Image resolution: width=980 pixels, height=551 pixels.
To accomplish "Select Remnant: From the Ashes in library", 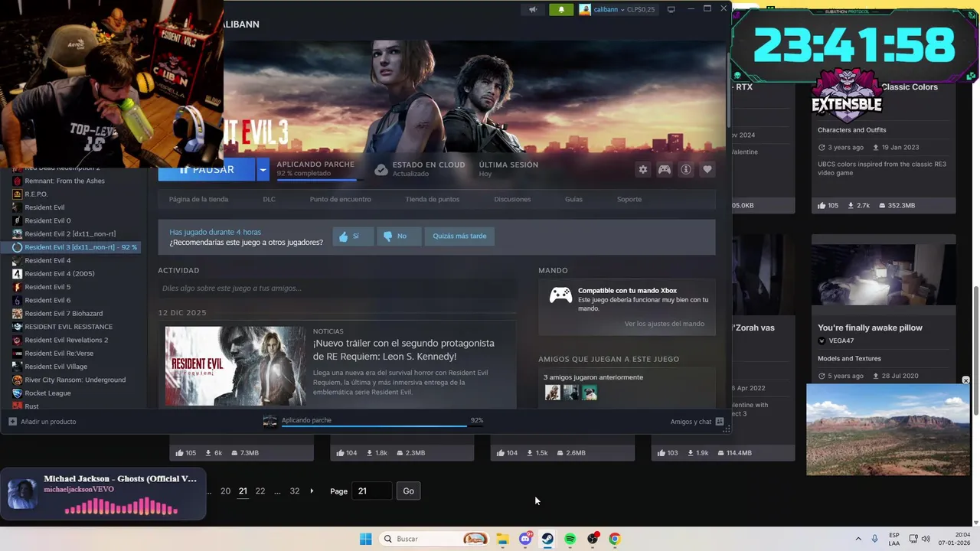I will tap(64, 181).
